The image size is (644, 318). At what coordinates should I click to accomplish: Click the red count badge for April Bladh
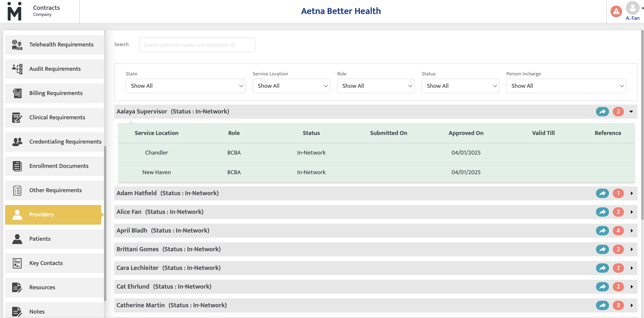click(x=618, y=231)
